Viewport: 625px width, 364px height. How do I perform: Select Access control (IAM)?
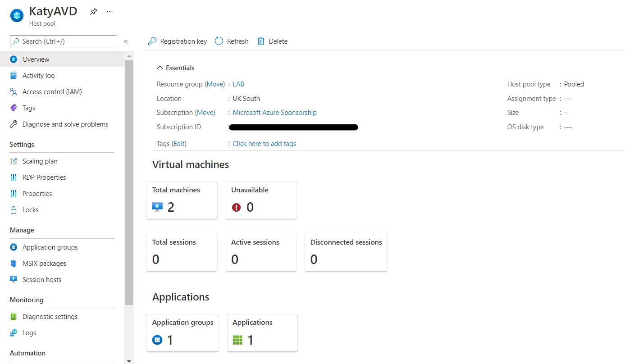pos(52,91)
